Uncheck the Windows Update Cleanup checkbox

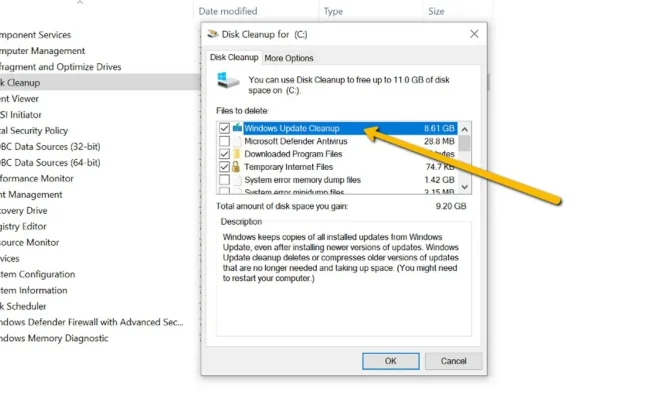click(224, 128)
